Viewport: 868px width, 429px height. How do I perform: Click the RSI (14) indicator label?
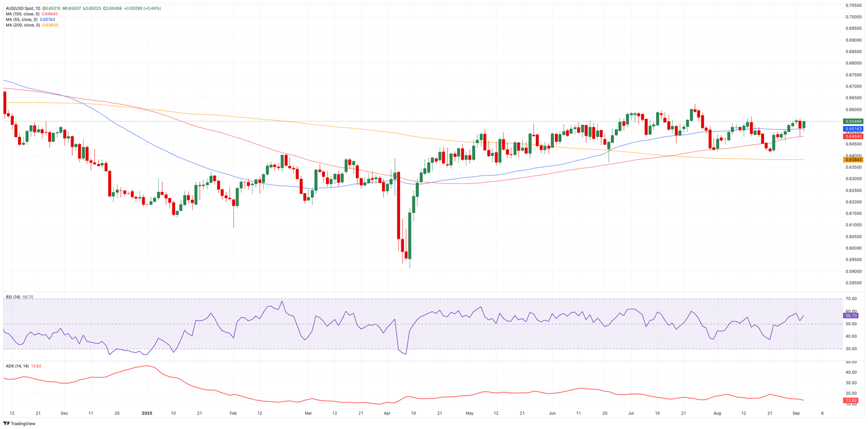click(x=14, y=297)
